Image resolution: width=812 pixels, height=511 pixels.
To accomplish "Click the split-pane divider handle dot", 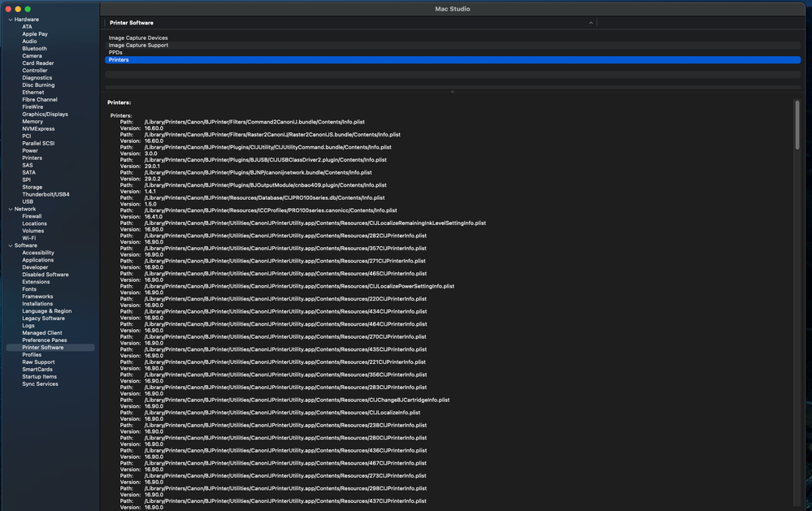I will coord(453,92).
